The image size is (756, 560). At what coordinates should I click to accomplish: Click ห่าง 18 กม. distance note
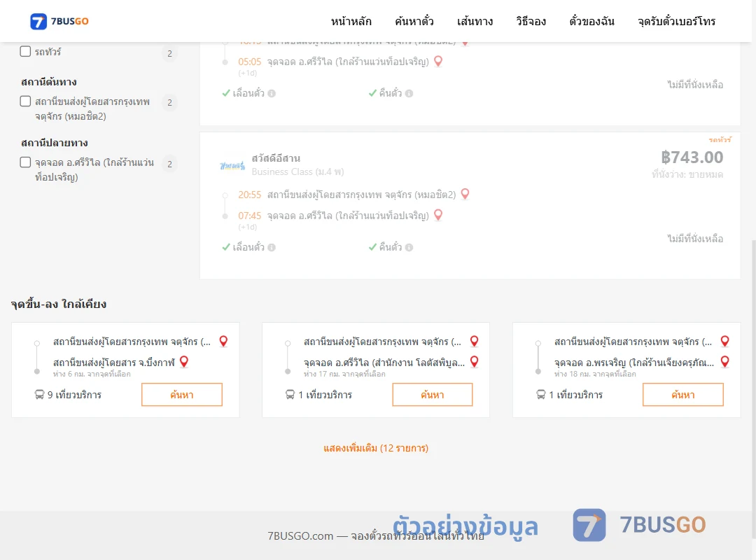click(595, 374)
